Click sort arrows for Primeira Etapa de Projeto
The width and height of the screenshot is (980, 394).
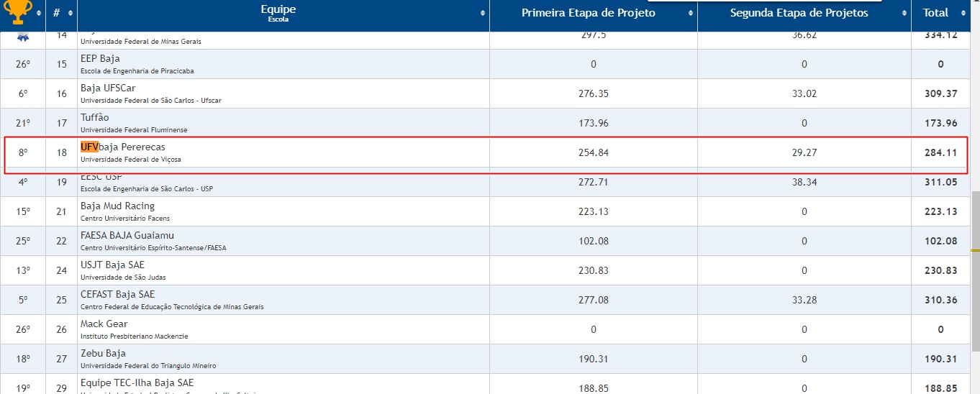pos(690,14)
